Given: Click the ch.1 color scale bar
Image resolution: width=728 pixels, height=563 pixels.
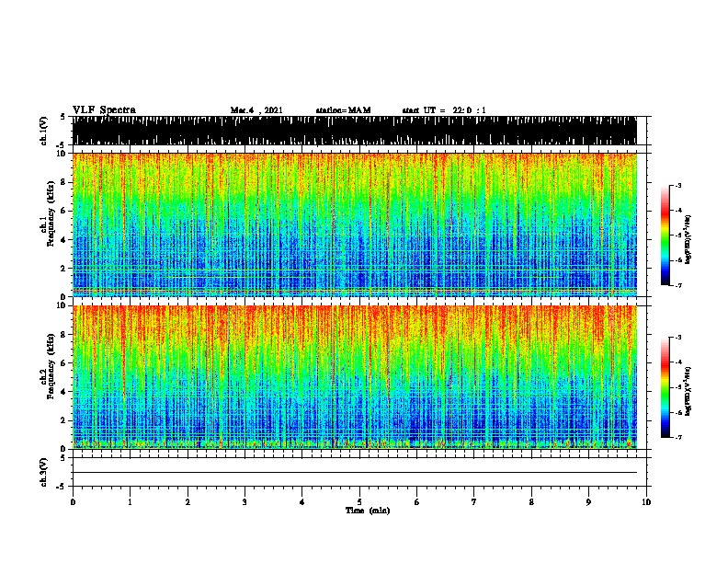Looking at the screenshot, I should [665, 236].
